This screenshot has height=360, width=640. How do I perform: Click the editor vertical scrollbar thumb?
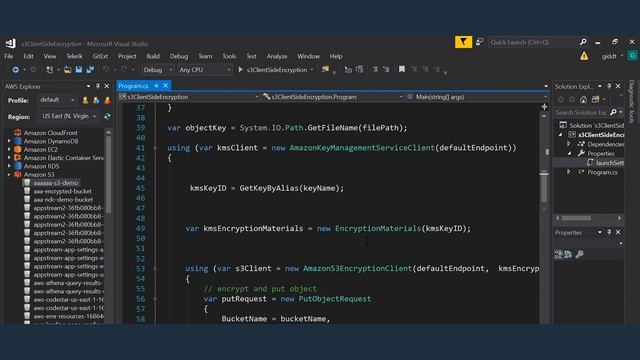coord(544,188)
